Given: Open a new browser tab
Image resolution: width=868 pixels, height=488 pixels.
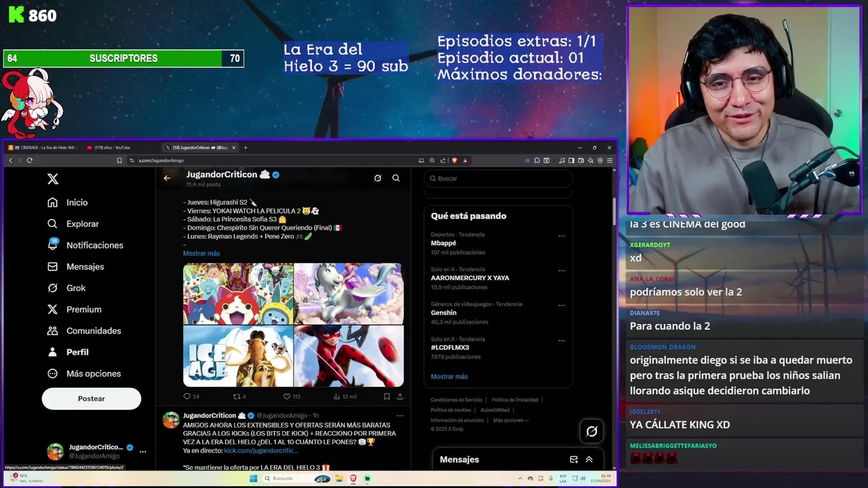Looking at the screenshot, I should [245, 148].
